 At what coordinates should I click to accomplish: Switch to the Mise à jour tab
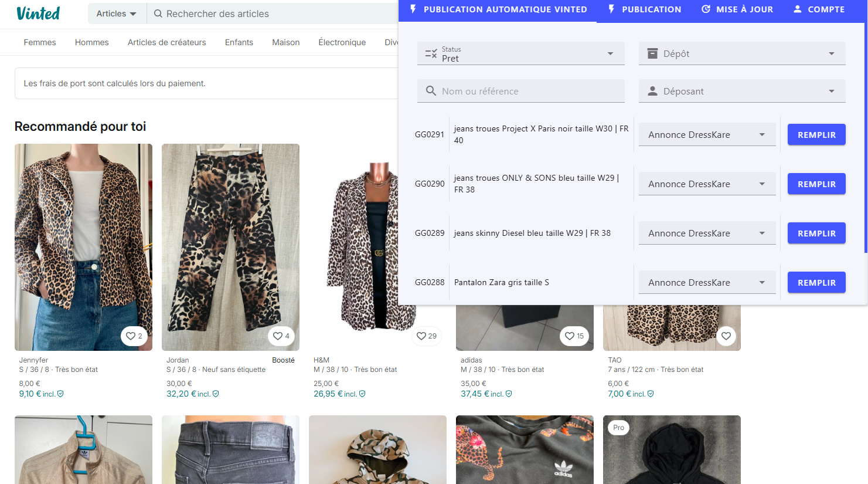(737, 9)
